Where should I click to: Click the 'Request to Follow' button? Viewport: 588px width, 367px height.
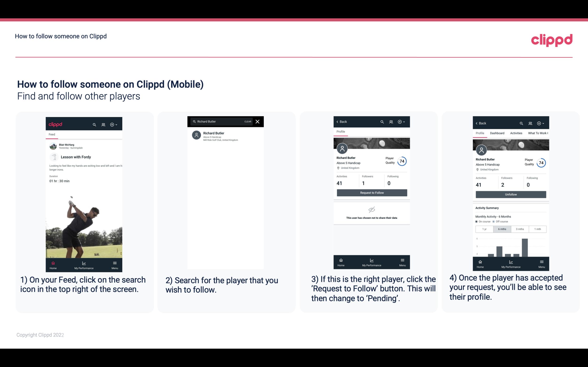point(371,192)
